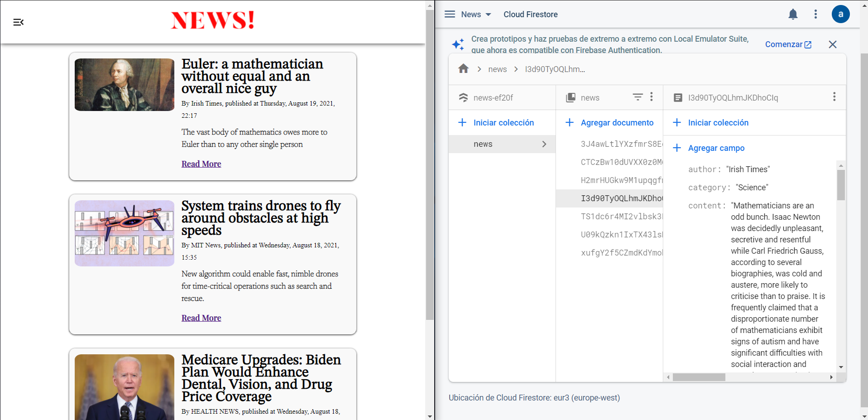Screen dimensions: 868x420
Task: Dismiss the Local Emulator Suite banner
Action: 832,44
